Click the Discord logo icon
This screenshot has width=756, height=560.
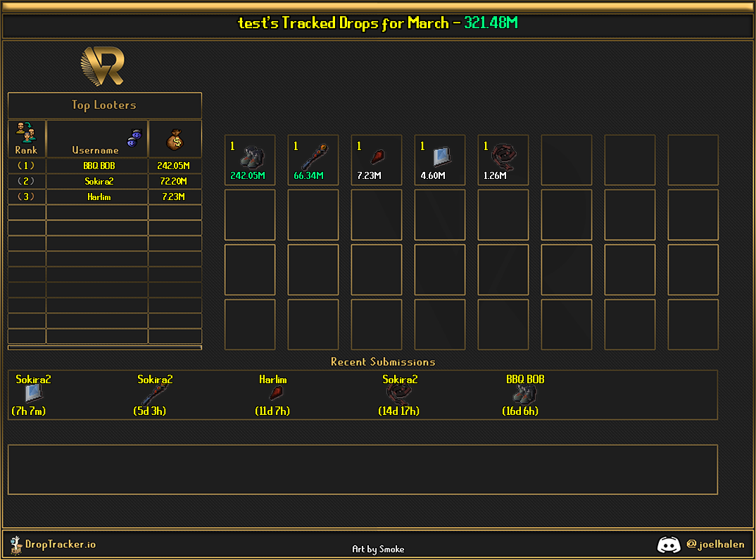click(x=668, y=545)
